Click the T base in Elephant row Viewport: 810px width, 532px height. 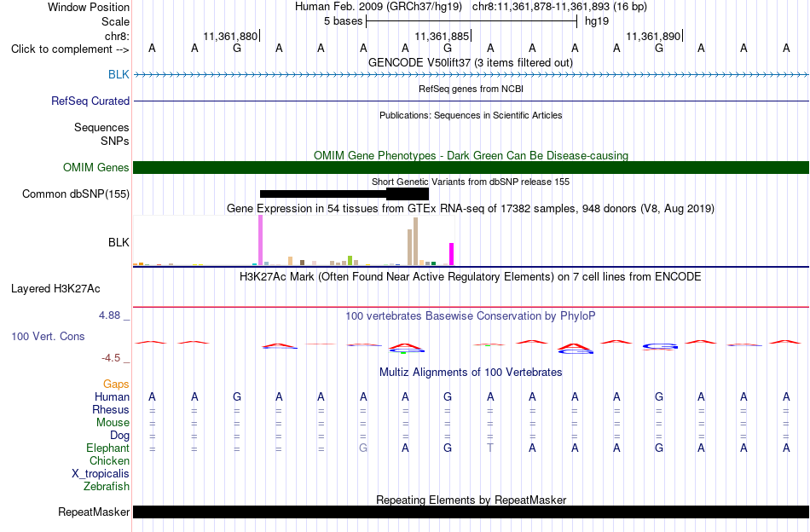pos(490,448)
